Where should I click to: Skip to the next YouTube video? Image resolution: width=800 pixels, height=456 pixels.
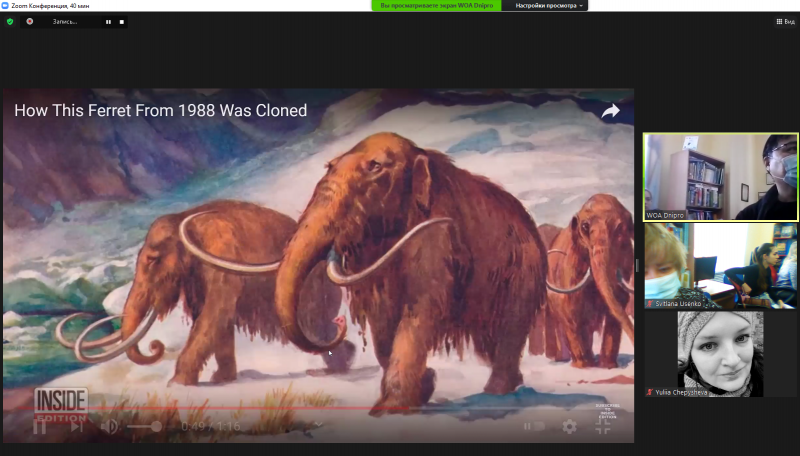77,426
